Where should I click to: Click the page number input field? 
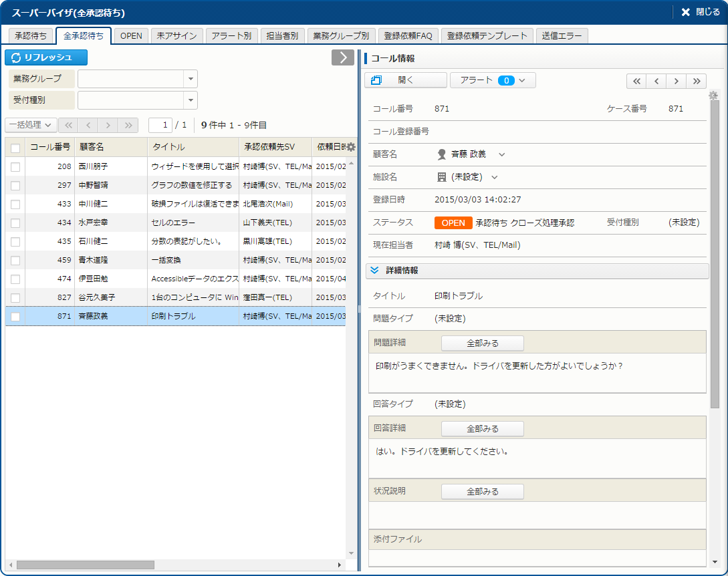[160, 125]
